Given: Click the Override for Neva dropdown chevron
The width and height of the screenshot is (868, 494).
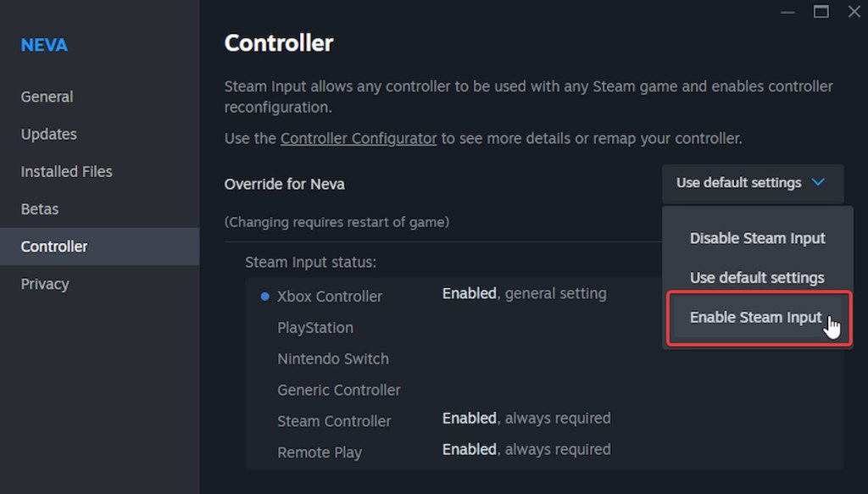Looking at the screenshot, I should (x=818, y=183).
